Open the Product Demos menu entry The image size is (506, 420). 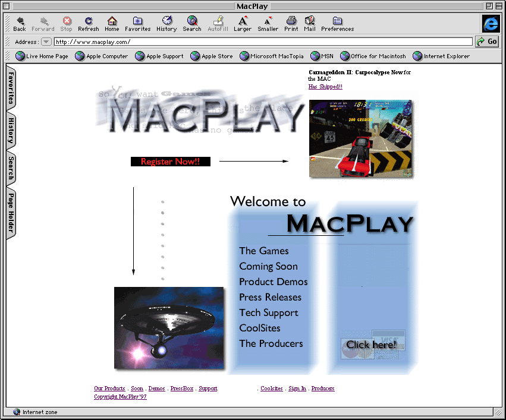point(274,282)
